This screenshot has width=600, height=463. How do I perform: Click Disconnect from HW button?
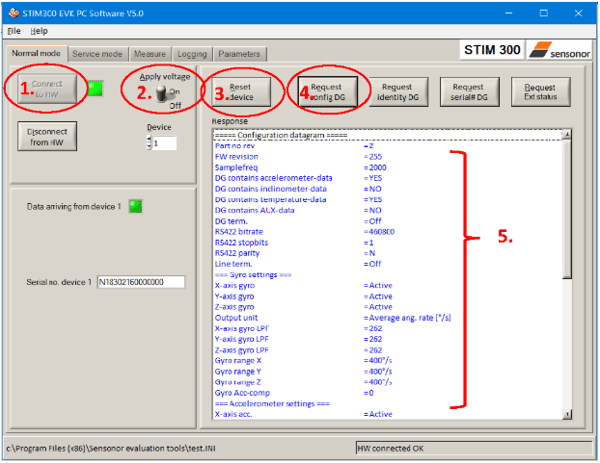point(47,136)
